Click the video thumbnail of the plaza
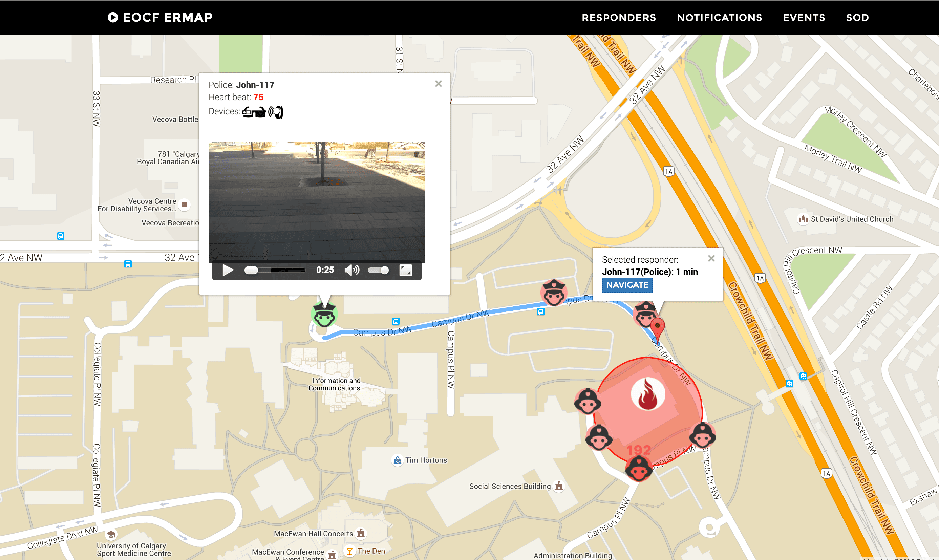939x560 pixels. pyautogui.click(x=317, y=202)
